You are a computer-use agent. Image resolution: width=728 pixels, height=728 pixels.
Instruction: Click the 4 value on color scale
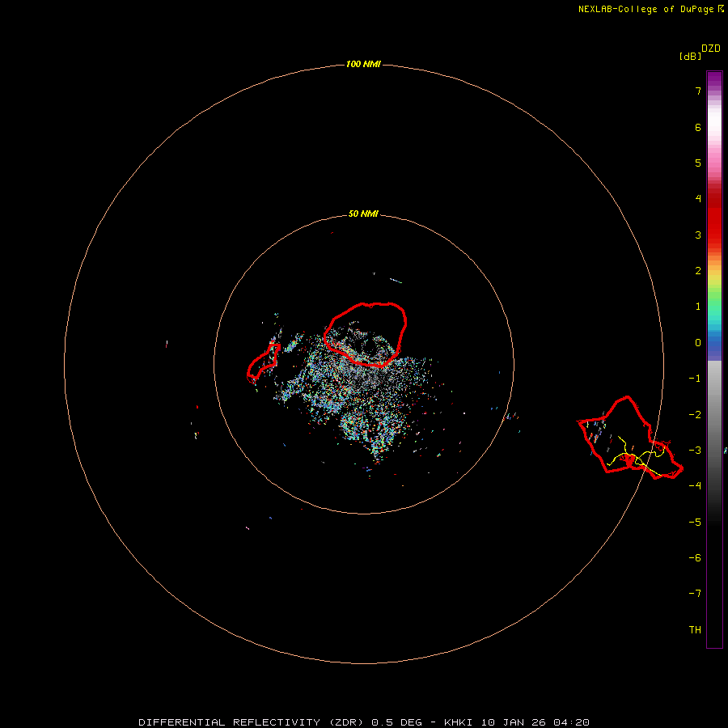(698, 199)
